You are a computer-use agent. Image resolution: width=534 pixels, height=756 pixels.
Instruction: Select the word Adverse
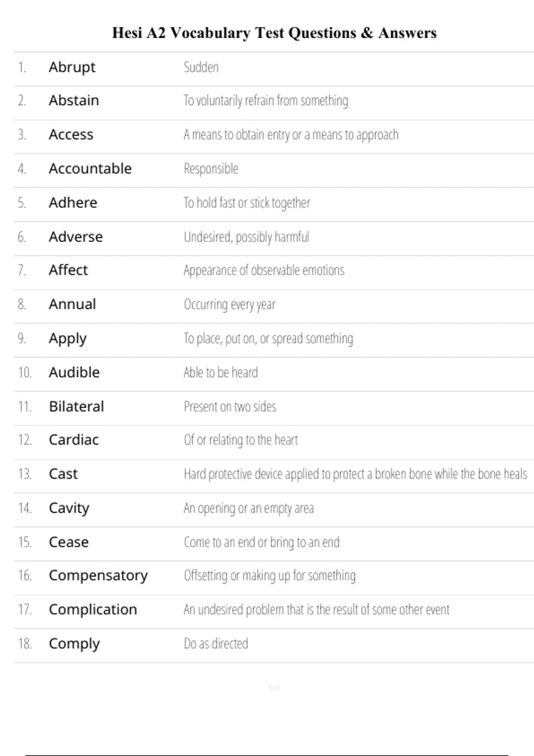click(76, 237)
